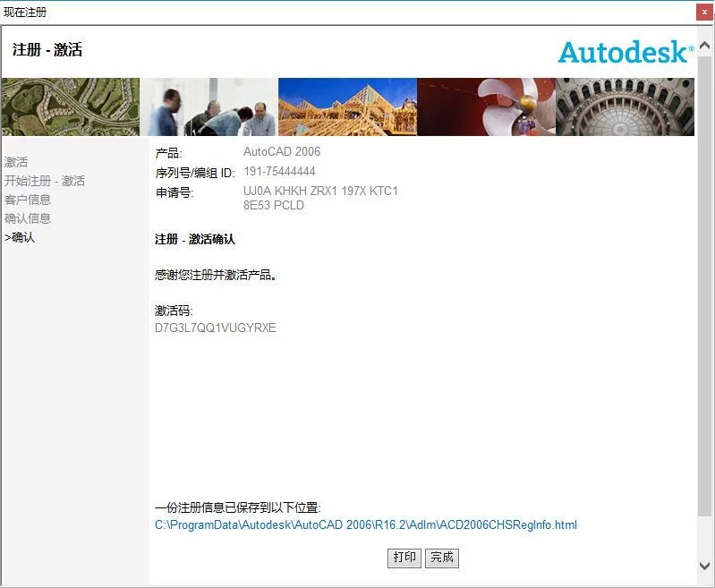Viewport: 715px width, 588px height.
Task: Click the serial number 191-75444444
Action: tap(279, 172)
